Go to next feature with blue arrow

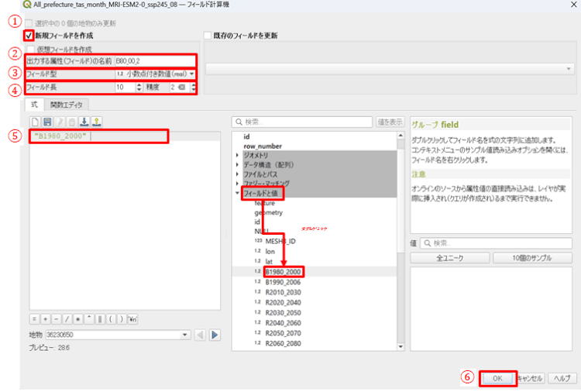pos(215,335)
